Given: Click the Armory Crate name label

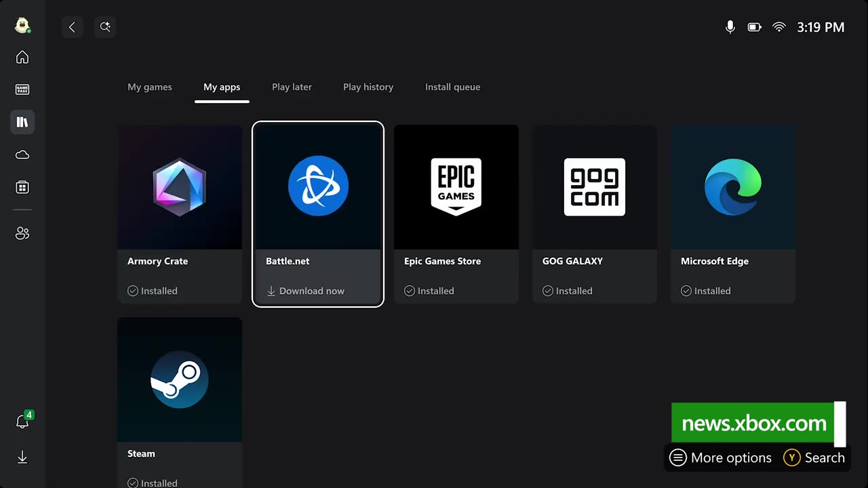Looking at the screenshot, I should coord(157,261).
